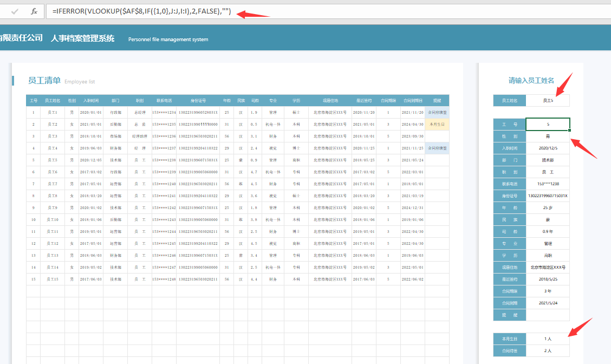Click the 员工清单 section title
This screenshot has width=611, height=364.
tap(44, 81)
